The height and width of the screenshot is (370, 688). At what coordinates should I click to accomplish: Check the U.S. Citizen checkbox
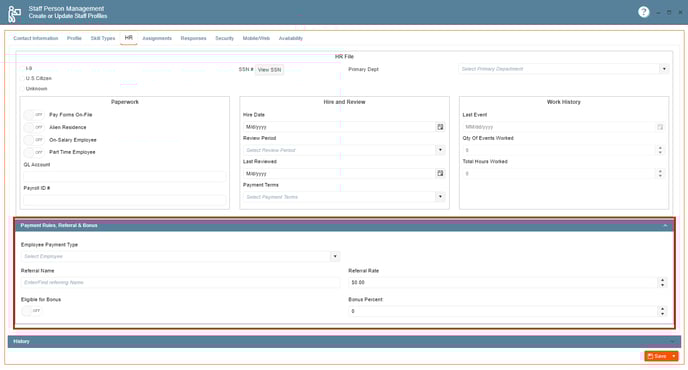[22, 78]
